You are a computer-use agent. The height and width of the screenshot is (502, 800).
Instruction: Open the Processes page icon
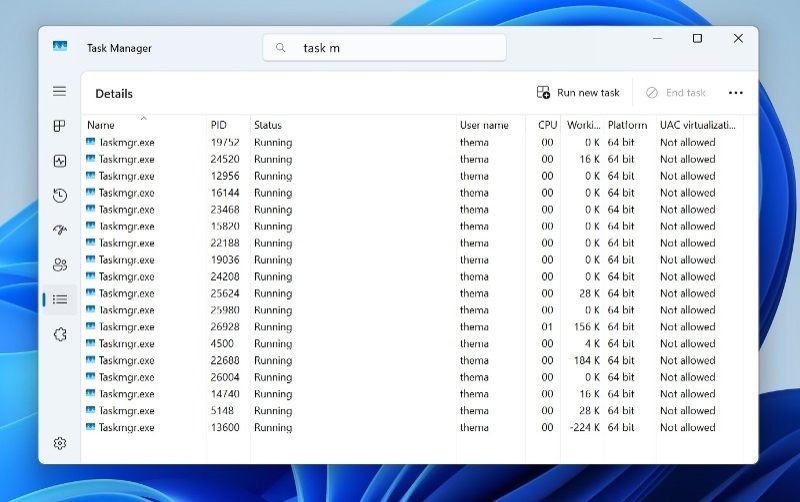coord(60,126)
